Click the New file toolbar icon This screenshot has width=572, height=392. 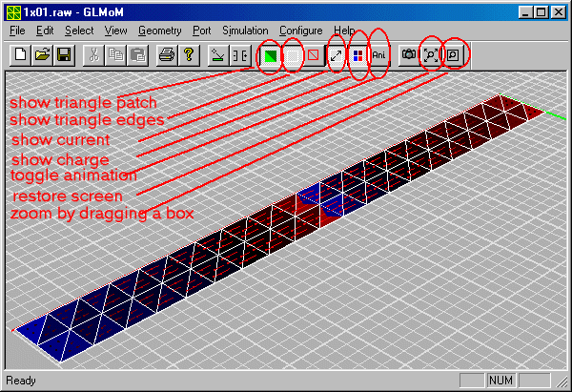click(21, 55)
